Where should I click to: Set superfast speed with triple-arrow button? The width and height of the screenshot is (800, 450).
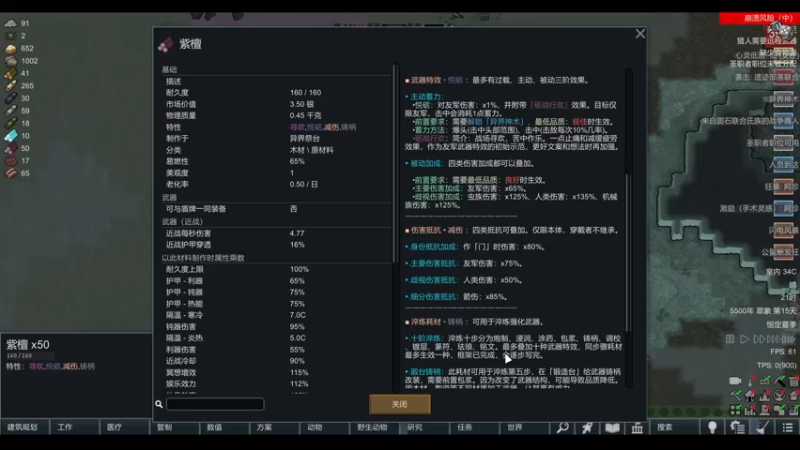(773, 339)
